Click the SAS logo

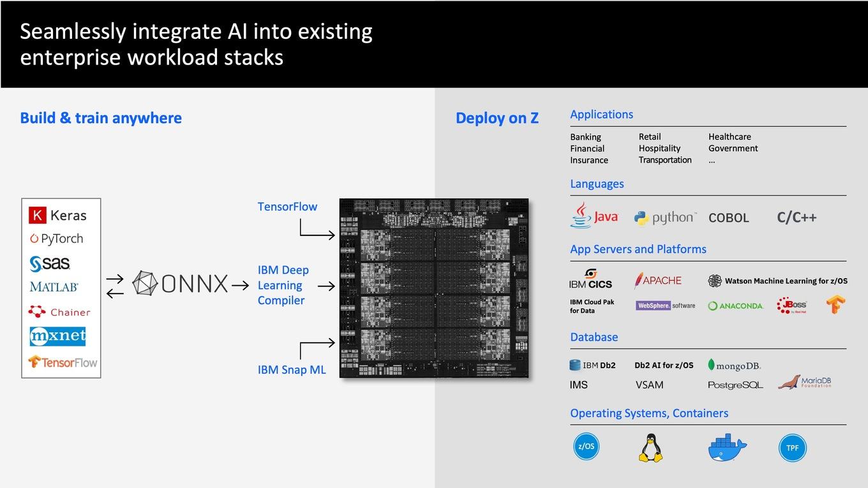pyautogui.click(x=50, y=263)
